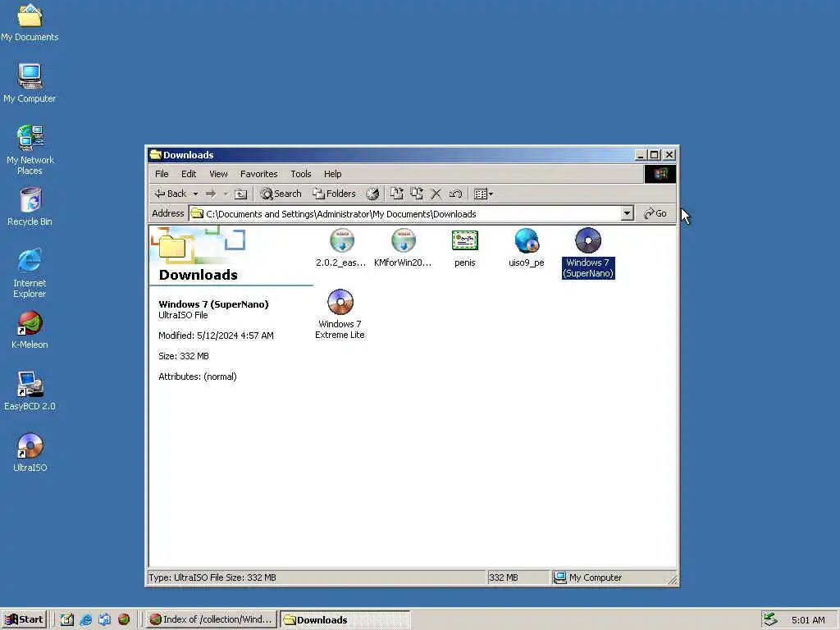Viewport: 840px width, 630px height.
Task: Open the Edit menu
Action: tap(189, 174)
